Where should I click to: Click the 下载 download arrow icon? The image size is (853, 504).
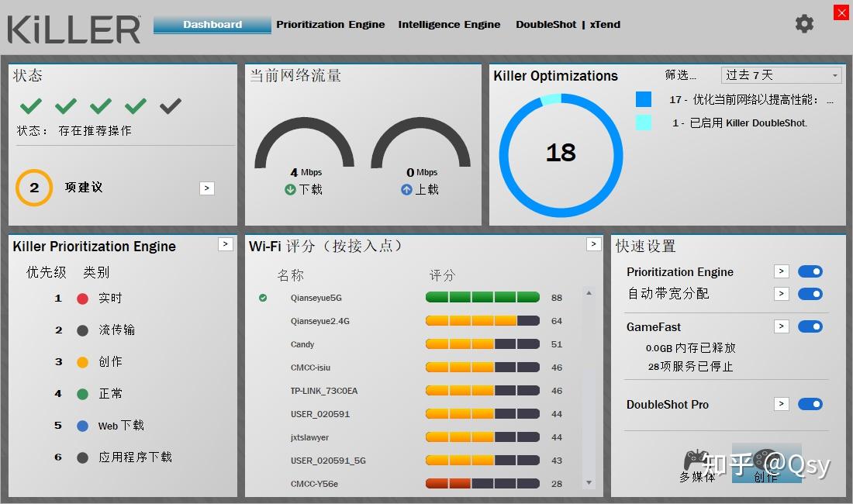[289, 187]
